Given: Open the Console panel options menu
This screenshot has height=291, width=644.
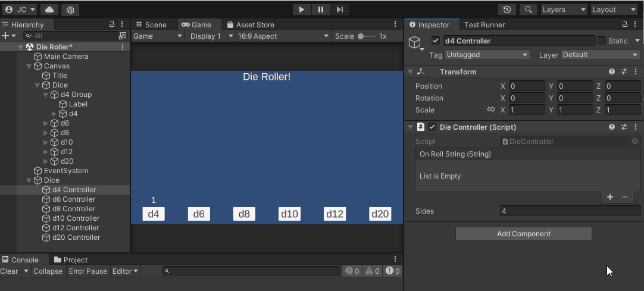Looking at the screenshot, I should 395,259.
